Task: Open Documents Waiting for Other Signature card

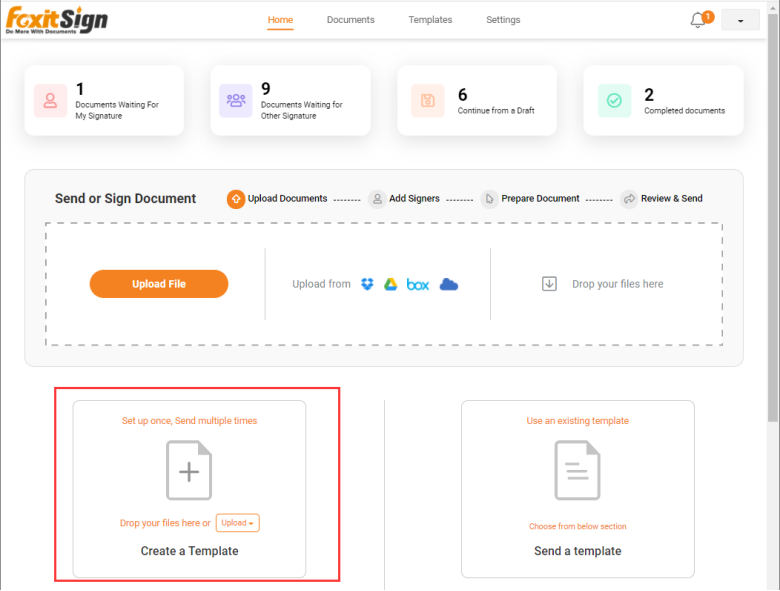Action: [291, 100]
